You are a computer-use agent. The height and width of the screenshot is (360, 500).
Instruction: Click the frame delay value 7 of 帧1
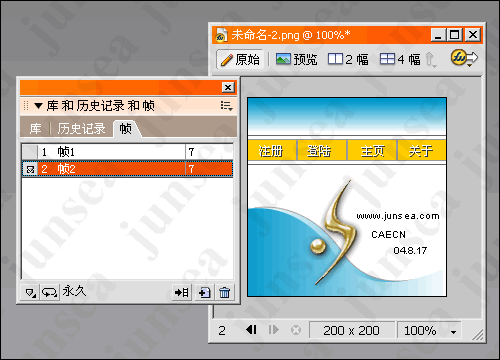191,152
